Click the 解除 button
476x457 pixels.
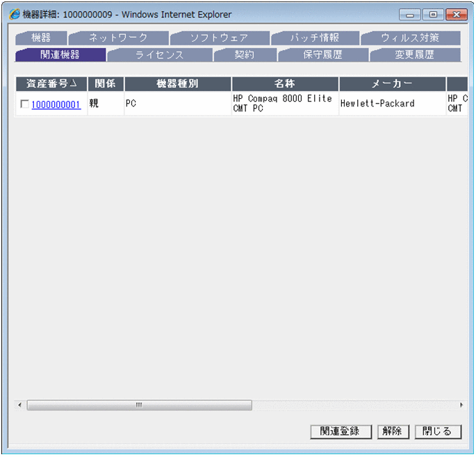[393, 431]
